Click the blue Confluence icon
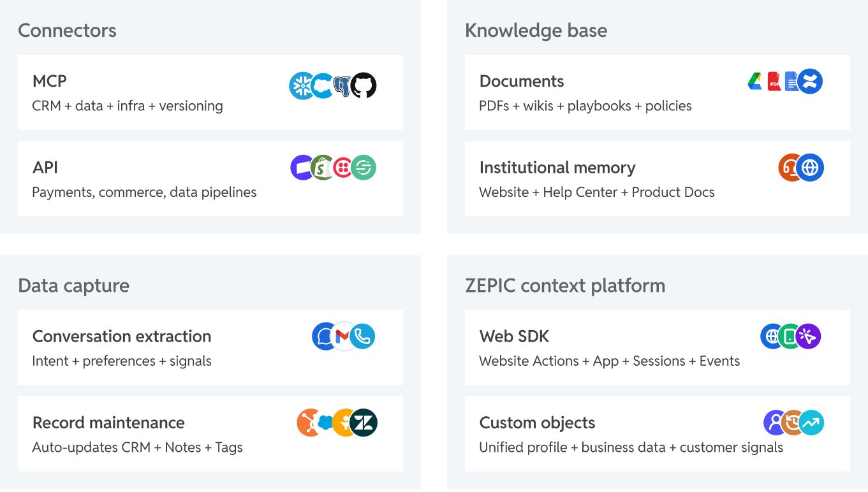The height and width of the screenshot is (492, 868). pyautogui.click(x=810, y=82)
